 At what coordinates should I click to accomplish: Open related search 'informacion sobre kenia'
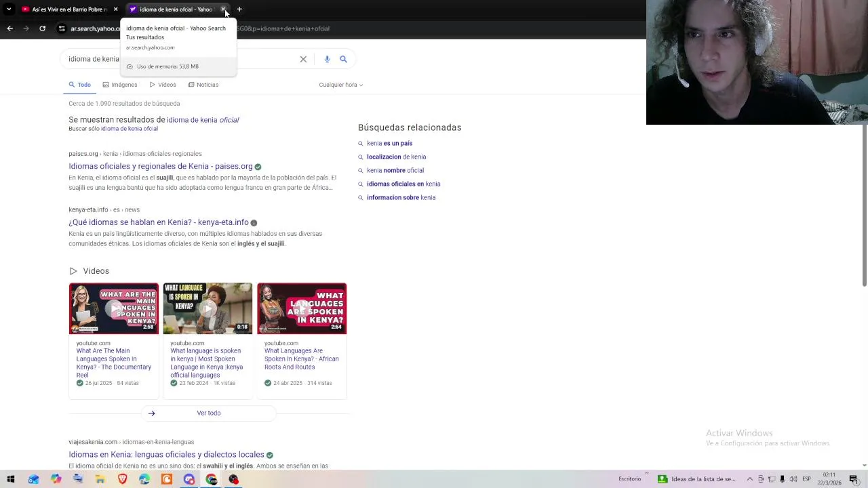[401, 198]
